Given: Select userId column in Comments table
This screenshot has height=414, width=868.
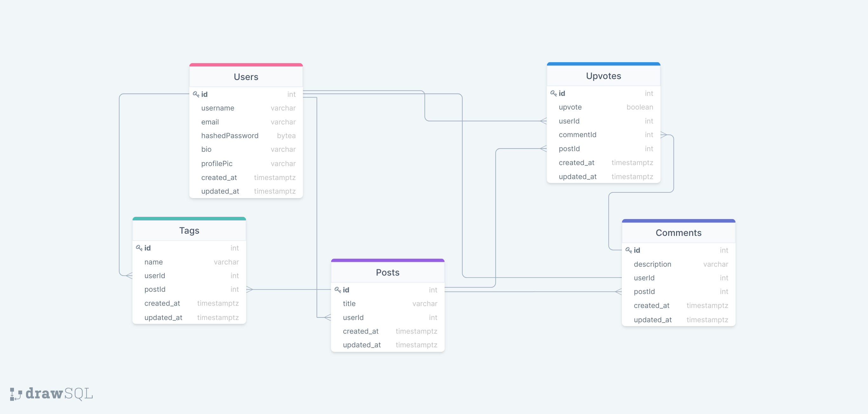Looking at the screenshot, I should (x=678, y=278).
